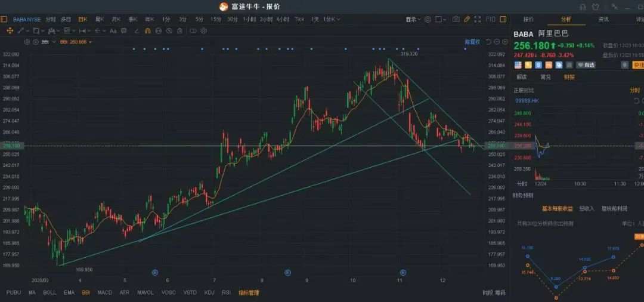Click the chart settings gear next to 显示
This screenshot has height=302, width=644.
[428, 19]
